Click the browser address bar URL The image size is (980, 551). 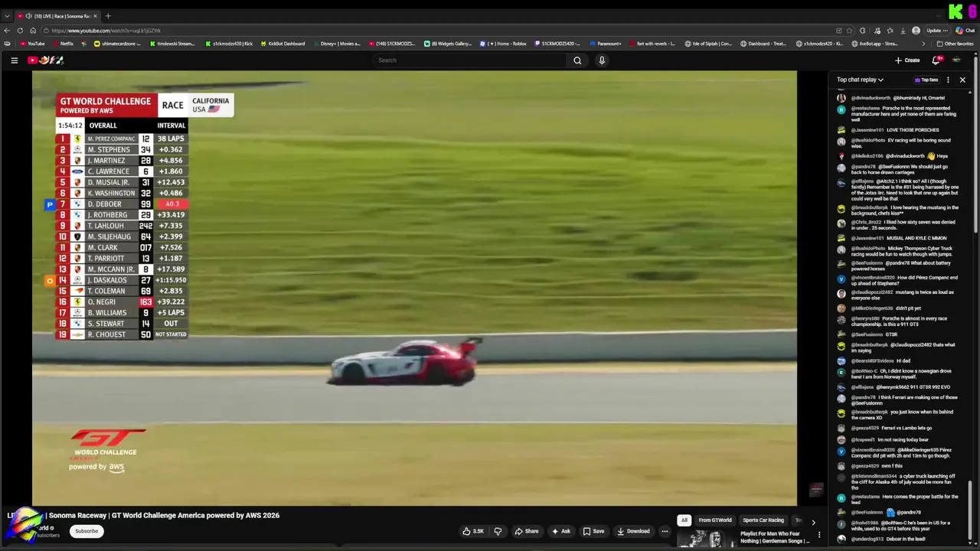click(x=106, y=31)
